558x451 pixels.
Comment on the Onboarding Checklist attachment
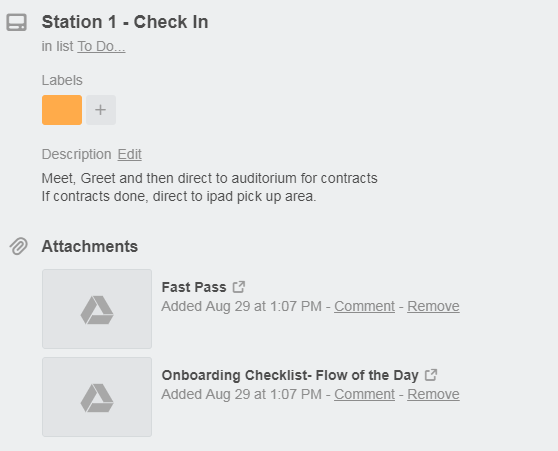tap(364, 394)
